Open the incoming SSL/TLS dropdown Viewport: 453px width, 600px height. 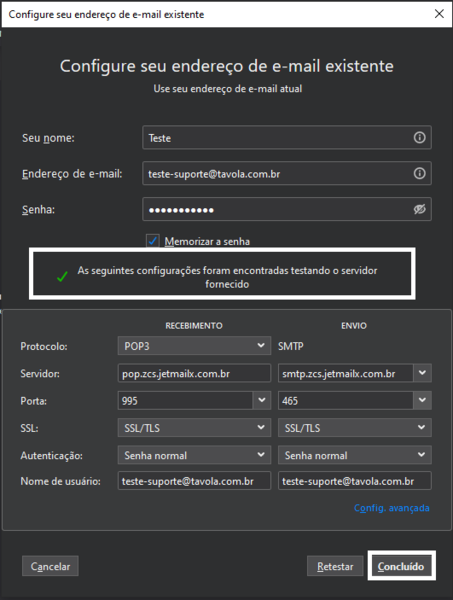(x=194, y=428)
